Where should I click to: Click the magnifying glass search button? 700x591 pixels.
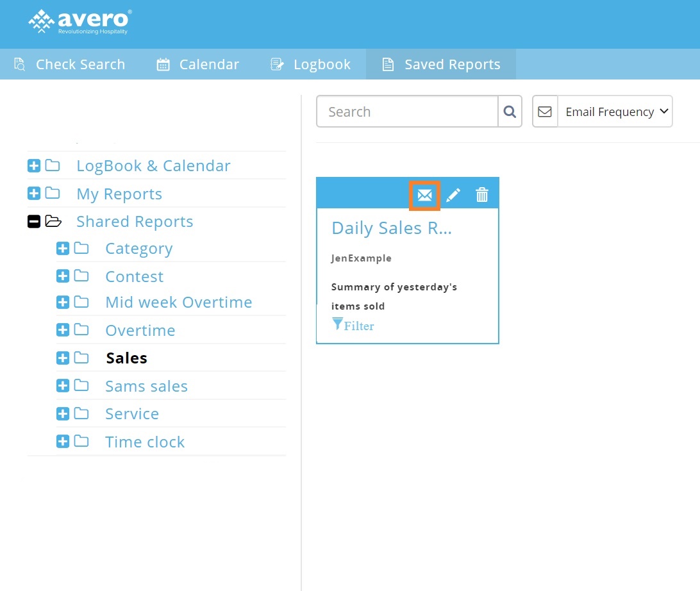coord(510,112)
